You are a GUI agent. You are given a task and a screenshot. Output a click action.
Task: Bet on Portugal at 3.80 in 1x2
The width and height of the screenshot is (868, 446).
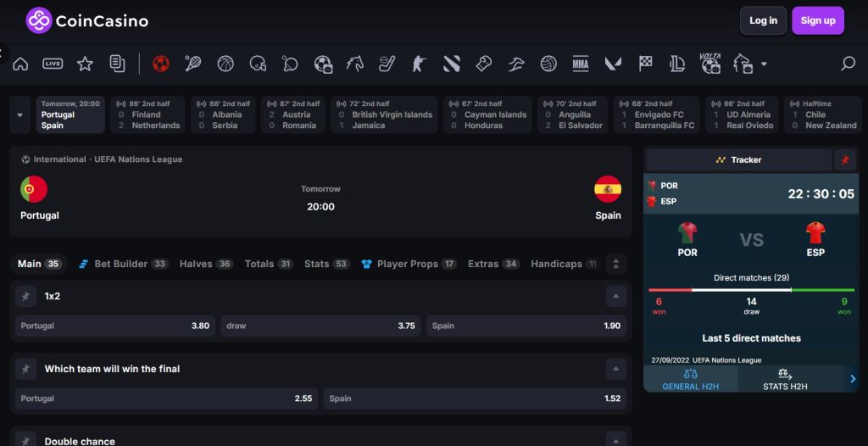point(115,326)
